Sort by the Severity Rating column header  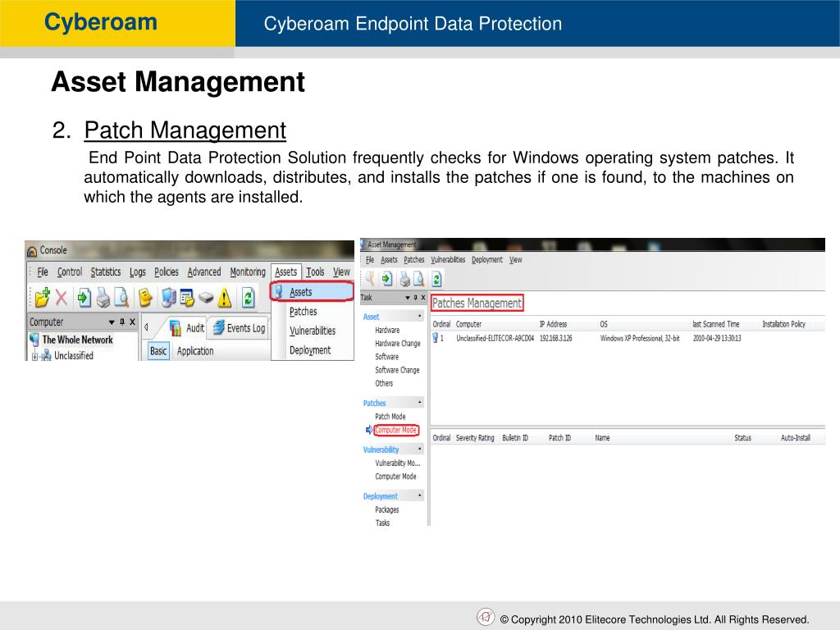pyautogui.click(x=475, y=438)
